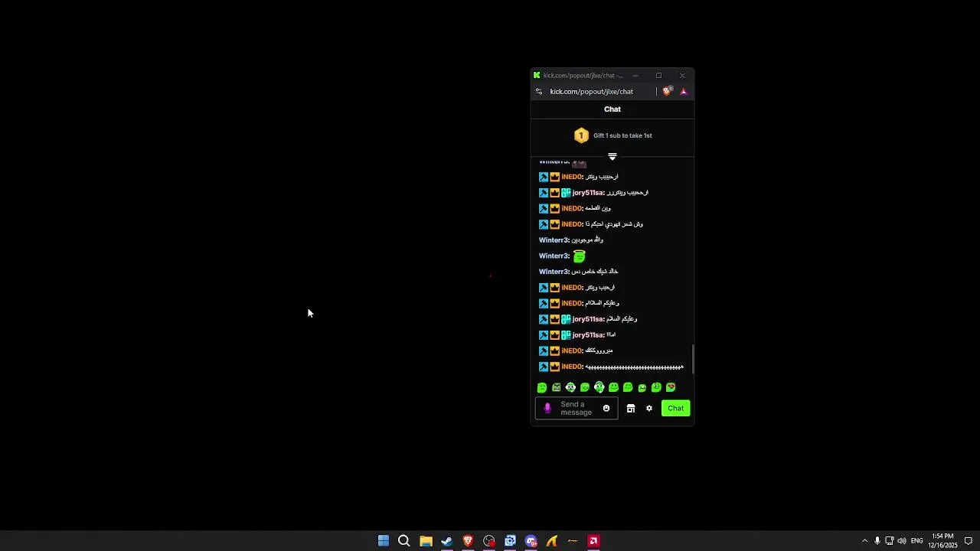Click the Chat header title
Screen dimensions: 980x551
(x=612, y=109)
